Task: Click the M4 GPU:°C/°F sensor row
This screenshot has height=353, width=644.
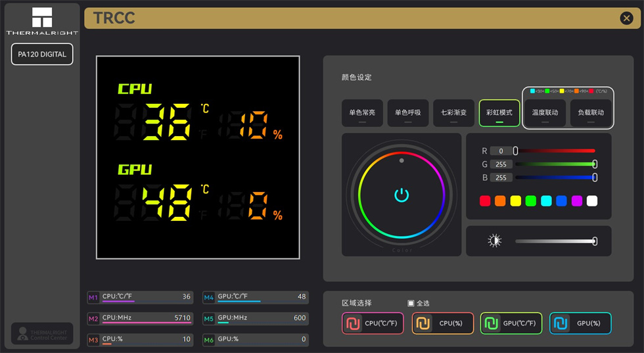Action: (255, 297)
